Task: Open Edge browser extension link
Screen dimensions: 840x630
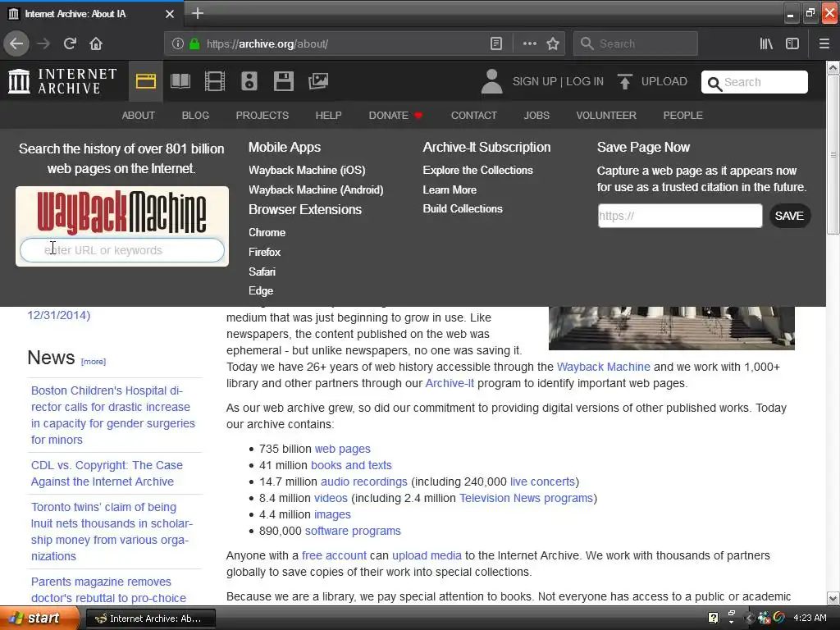Action: [x=261, y=291]
